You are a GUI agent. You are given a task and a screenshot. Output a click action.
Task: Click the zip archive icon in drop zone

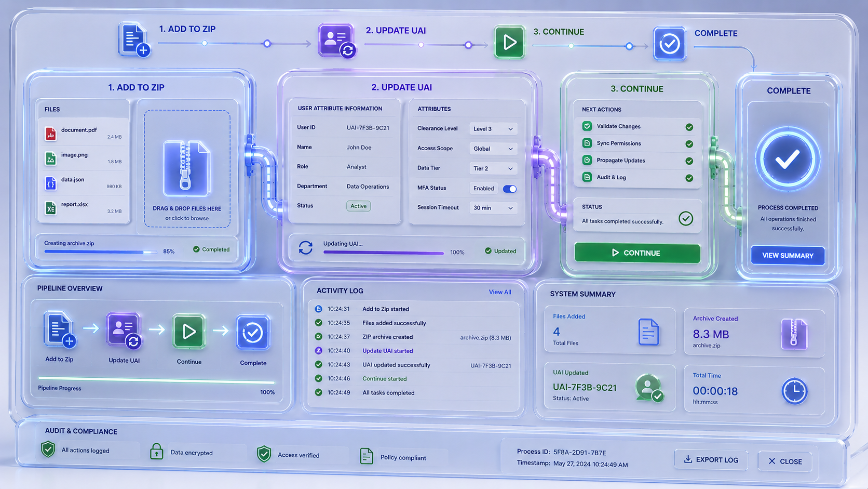click(x=186, y=168)
